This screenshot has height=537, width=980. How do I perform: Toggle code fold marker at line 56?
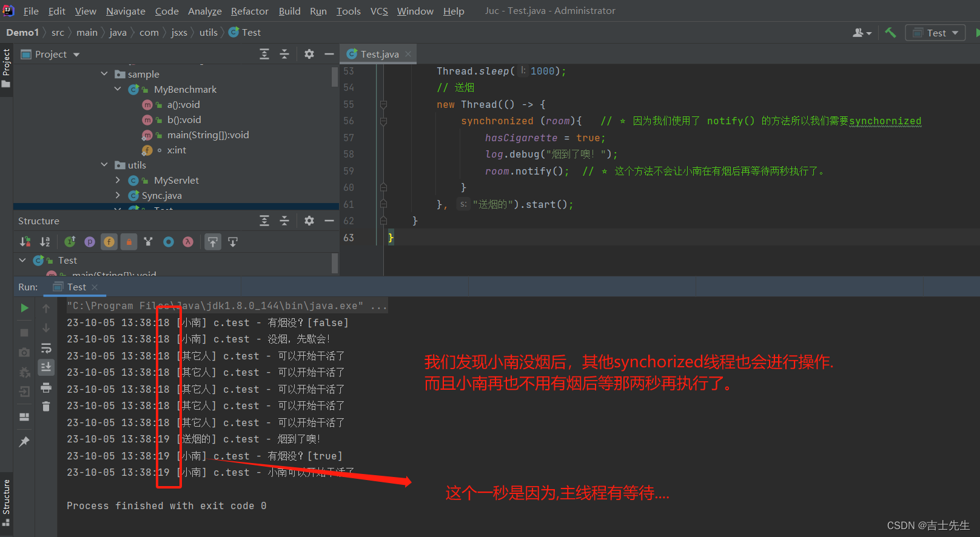click(383, 121)
